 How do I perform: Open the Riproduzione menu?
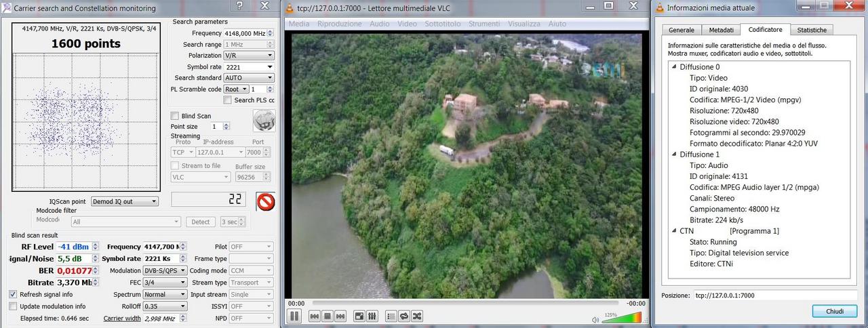click(x=340, y=24)
